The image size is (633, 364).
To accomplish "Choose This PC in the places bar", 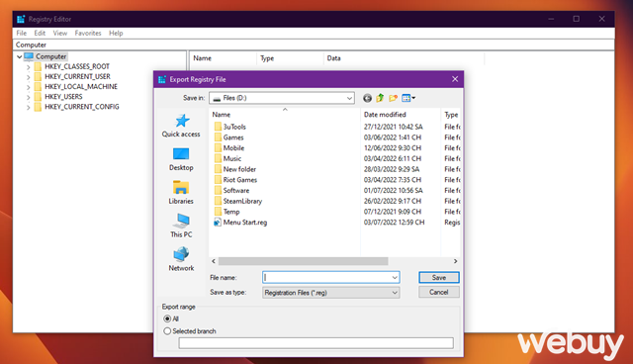I will [181, 226].
